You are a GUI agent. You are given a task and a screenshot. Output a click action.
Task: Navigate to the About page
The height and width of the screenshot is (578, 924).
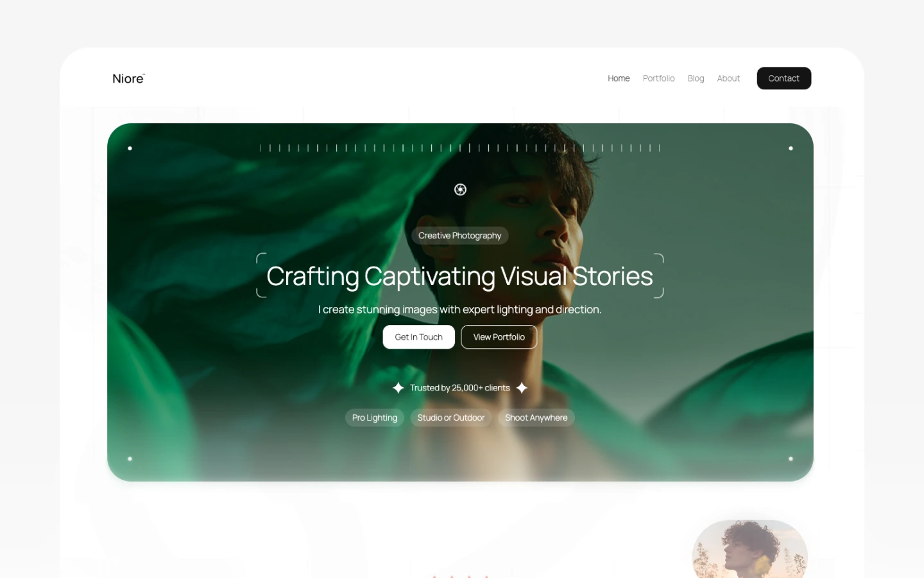pos(728,78)
